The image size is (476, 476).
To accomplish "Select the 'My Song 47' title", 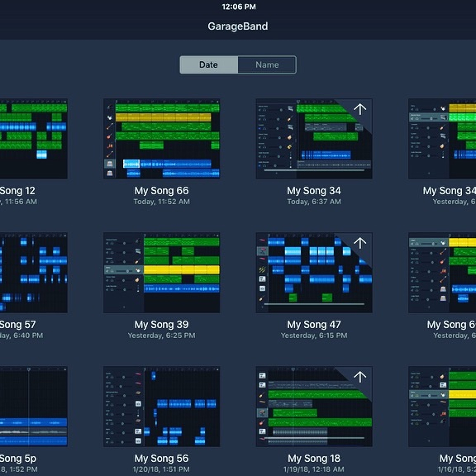I will [314, 325].
